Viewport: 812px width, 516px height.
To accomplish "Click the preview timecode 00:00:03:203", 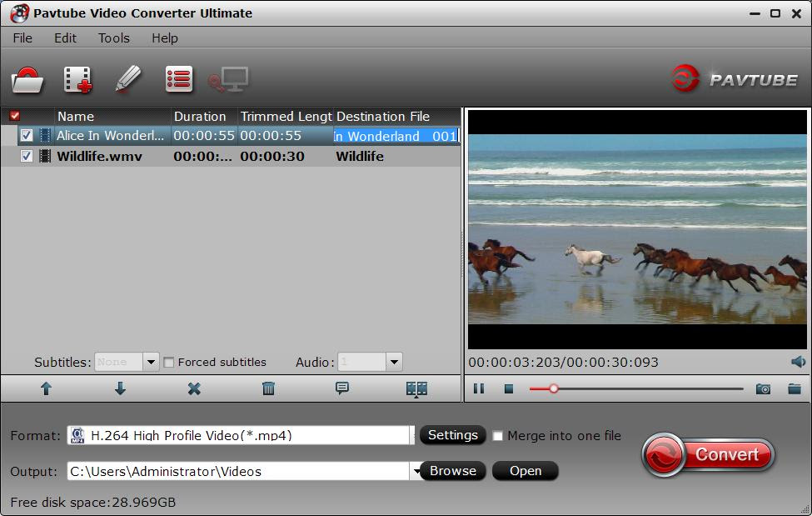I will tap(515, 362).
